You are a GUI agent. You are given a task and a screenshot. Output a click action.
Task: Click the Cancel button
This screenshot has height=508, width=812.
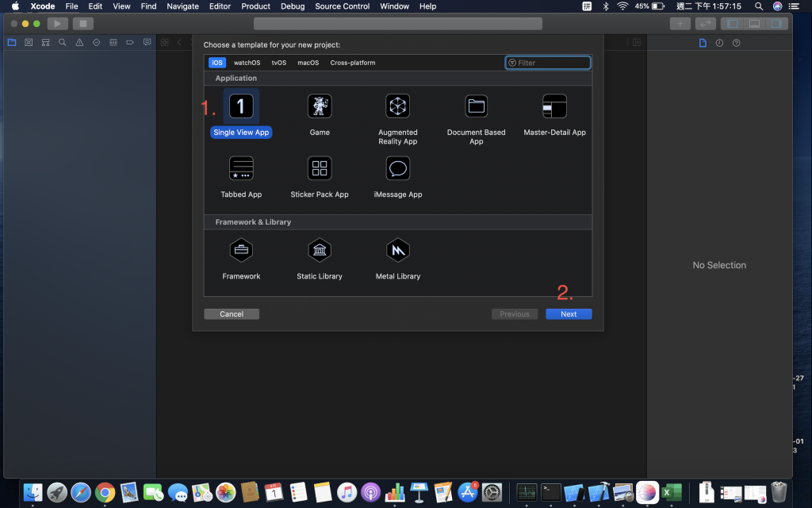pyautogui.click(x=232, y=314)
